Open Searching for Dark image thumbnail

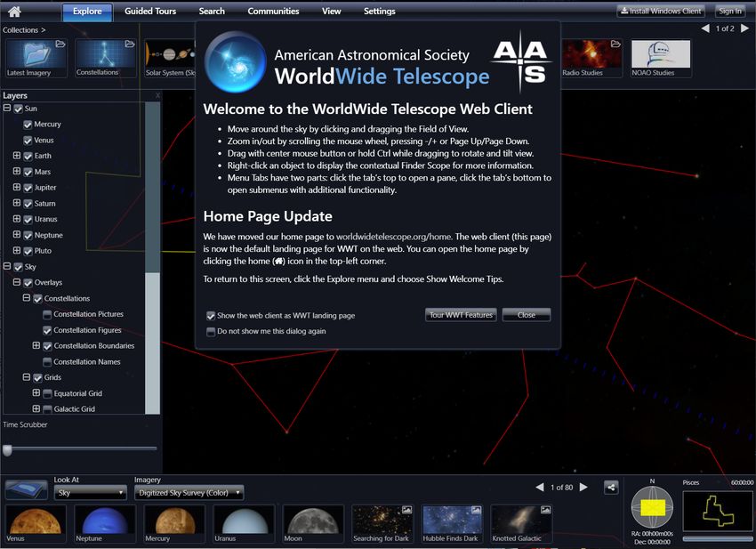tap(382, 524)
